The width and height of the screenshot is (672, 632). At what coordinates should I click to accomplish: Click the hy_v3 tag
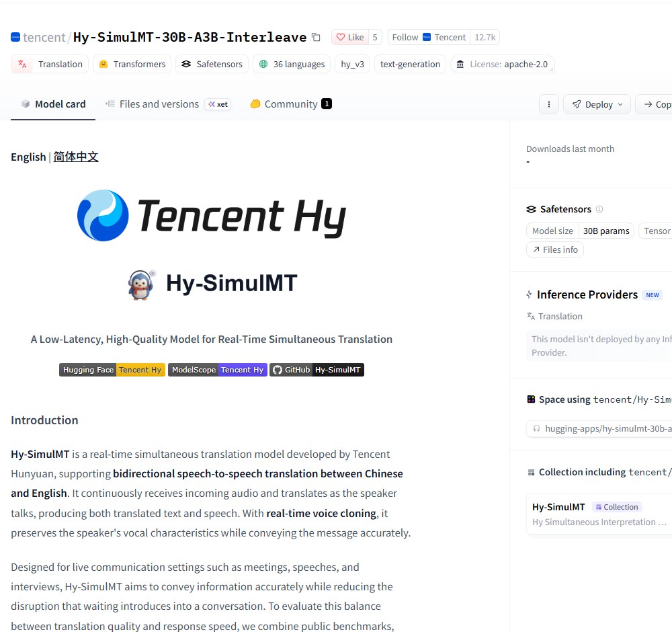click(352, 64)
